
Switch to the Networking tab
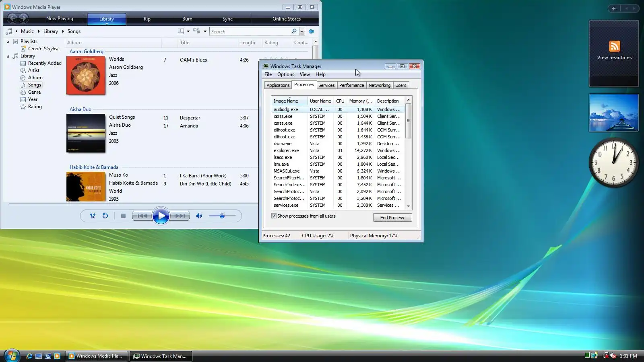pyautogui.click(x=380, y=85)
